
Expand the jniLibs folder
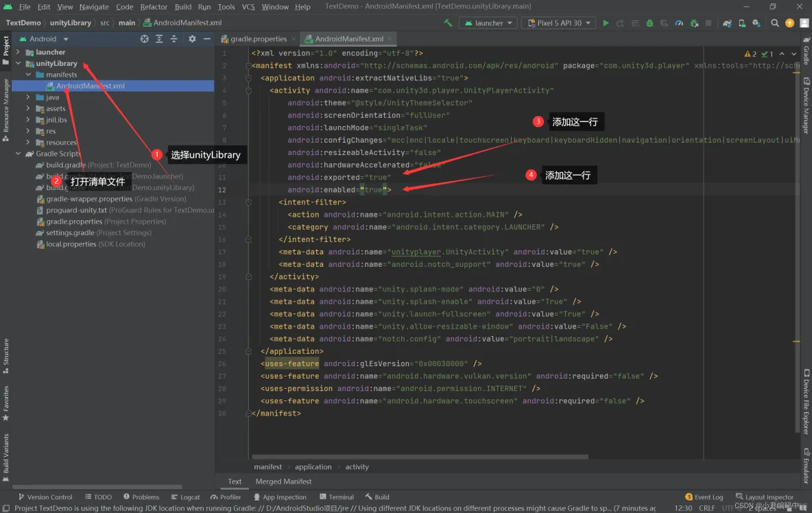click(29, 119)
